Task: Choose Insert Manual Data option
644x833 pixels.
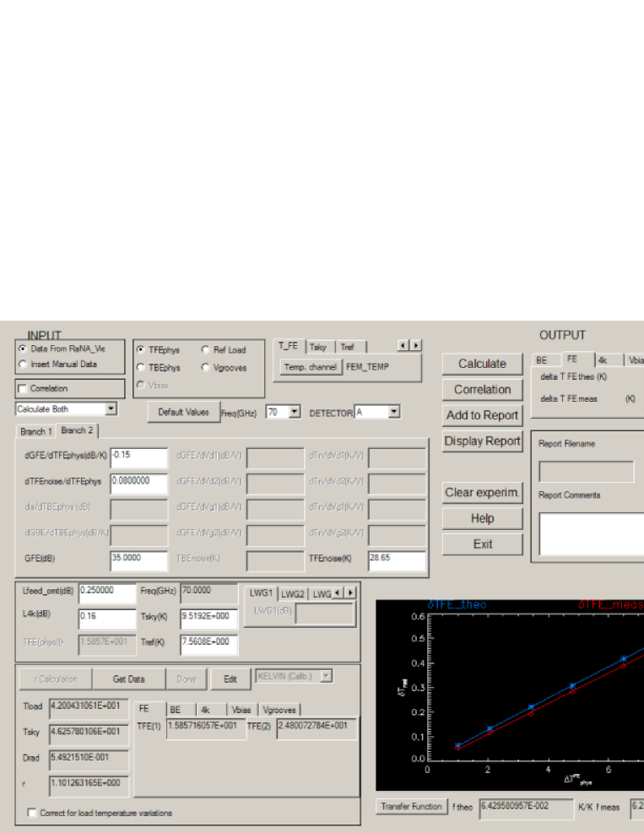Action: (23, 365)
